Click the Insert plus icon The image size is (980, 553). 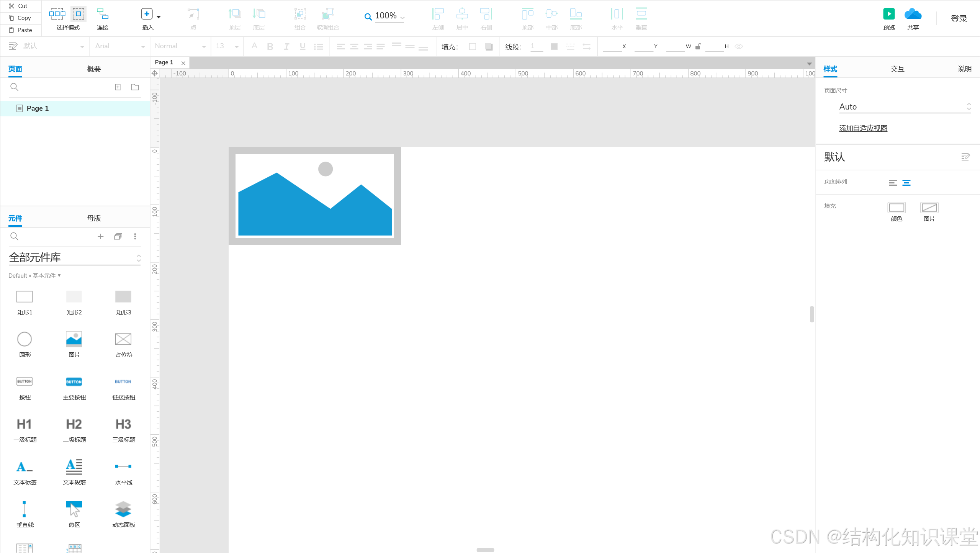147,14
